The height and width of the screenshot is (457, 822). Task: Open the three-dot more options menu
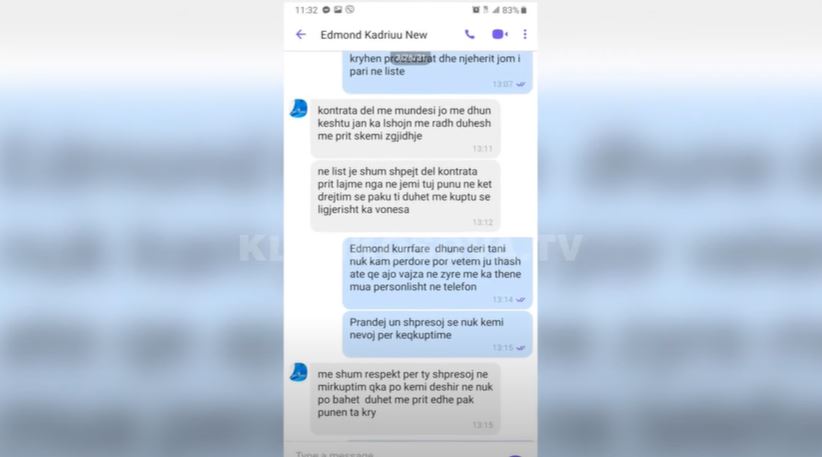pyautogui.click(x=525, y=35)
